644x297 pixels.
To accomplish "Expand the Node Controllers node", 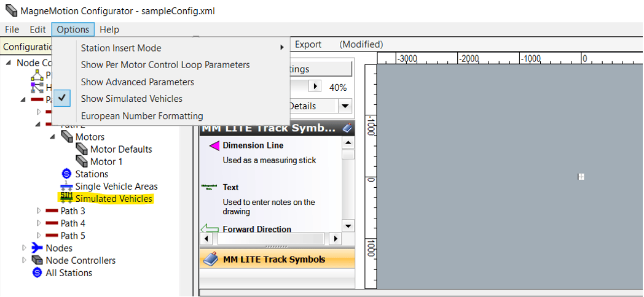I will (x=24, y=260).
